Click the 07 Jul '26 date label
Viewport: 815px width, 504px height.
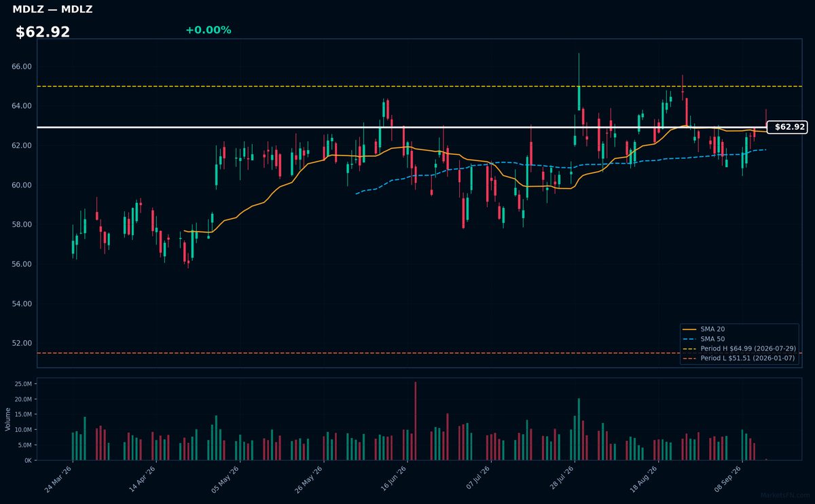click(x=477, y=479)
